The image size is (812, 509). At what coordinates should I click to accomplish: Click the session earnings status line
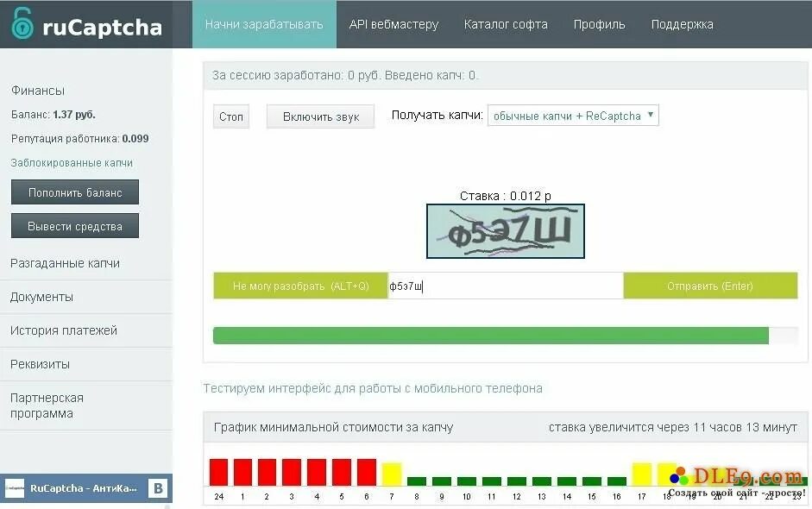[x=345, y=75]
